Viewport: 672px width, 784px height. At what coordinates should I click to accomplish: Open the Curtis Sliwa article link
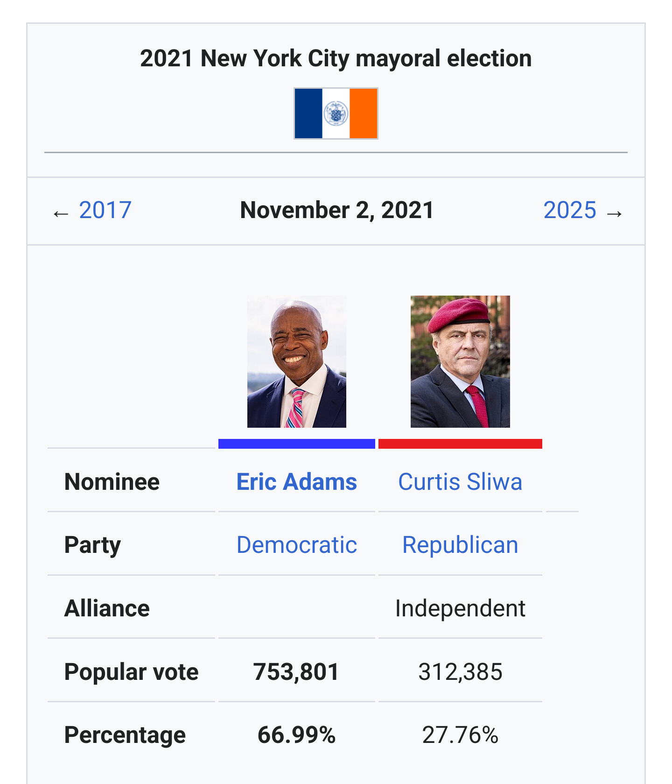click(460, 482)
